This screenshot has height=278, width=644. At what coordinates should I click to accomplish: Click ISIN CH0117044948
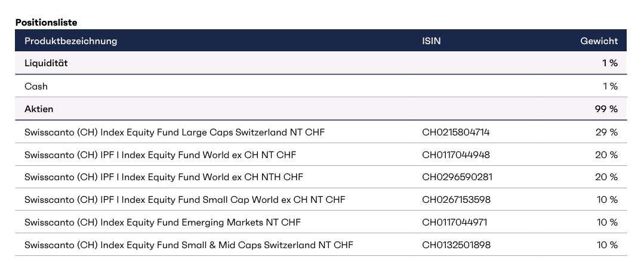click(456, 155)
